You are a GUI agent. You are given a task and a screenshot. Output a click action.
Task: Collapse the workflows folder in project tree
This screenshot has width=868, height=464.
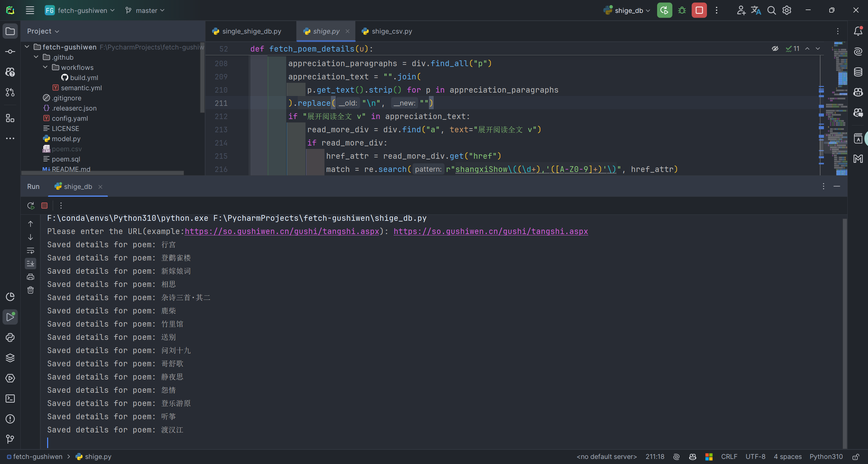click(x=45, y=67)
